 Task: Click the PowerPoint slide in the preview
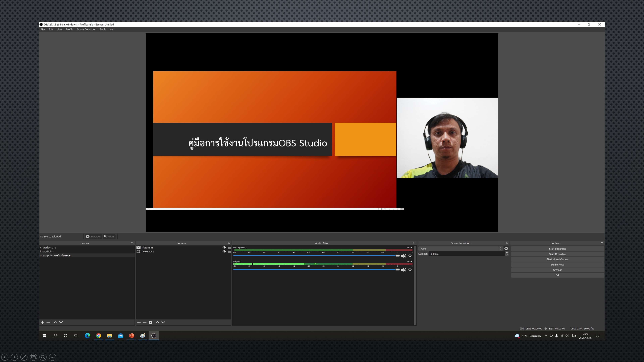(x=275, y=139)
